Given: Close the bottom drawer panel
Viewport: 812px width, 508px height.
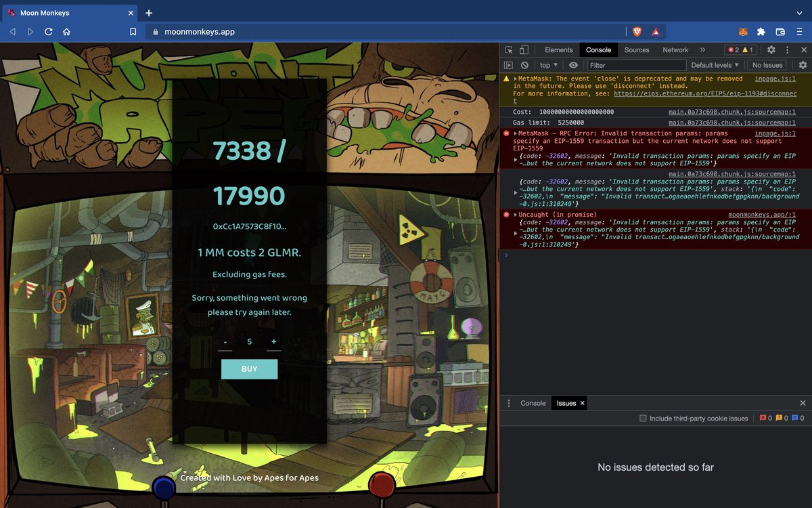Looking at the screenshot, I should click(x=803, y=403).
